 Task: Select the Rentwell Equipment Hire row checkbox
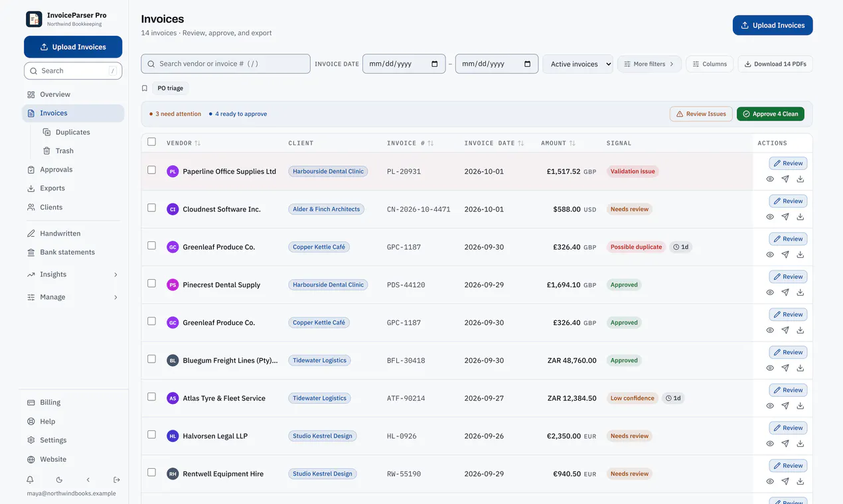[151, 472]
